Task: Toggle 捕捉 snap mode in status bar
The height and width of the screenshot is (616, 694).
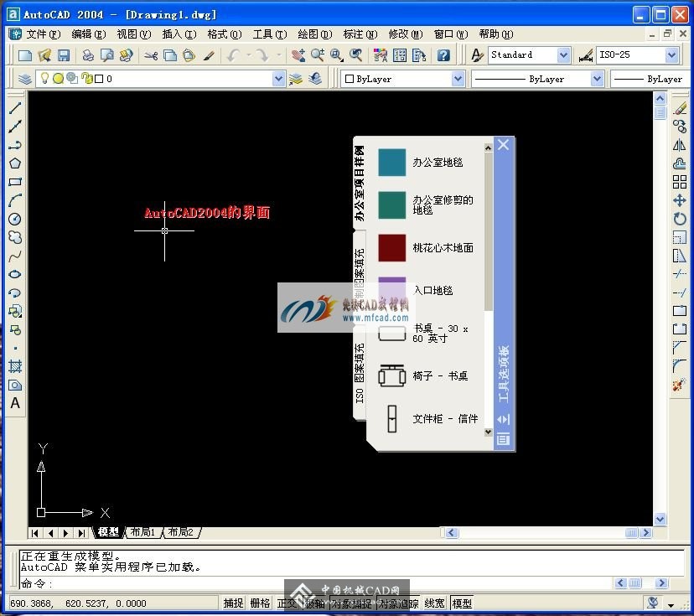Action: point(233,603)
